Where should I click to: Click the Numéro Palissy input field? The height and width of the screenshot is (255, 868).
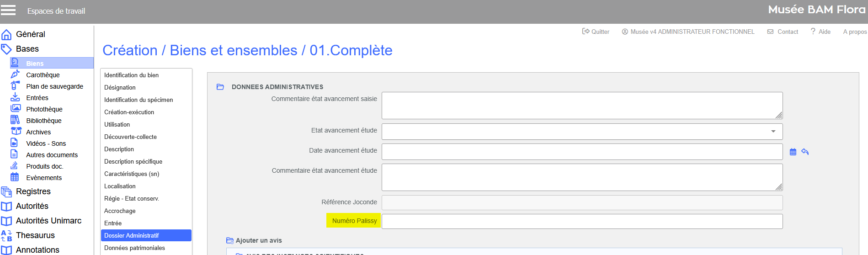(582, 221)
